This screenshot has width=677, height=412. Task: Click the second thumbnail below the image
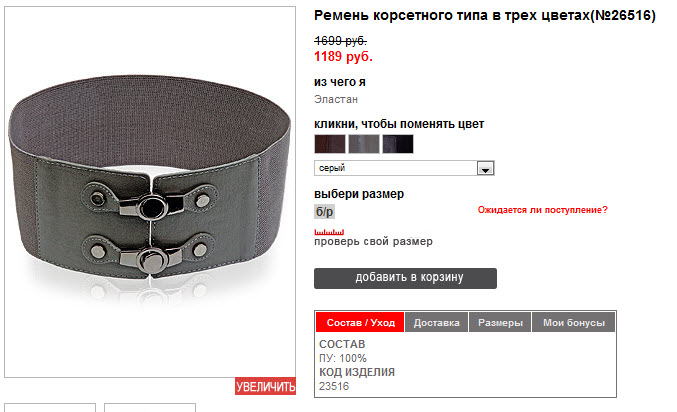click(150, 408)
